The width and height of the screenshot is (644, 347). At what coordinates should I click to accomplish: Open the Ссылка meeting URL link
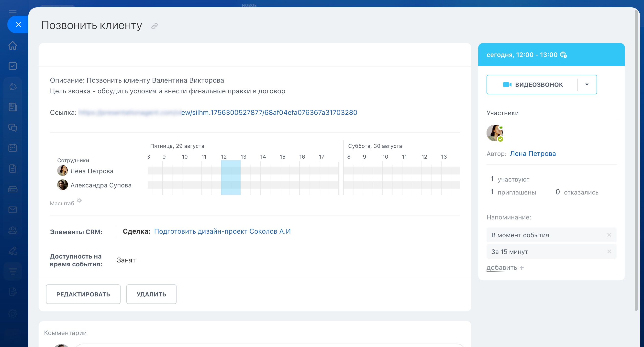[x=218, y=113]
